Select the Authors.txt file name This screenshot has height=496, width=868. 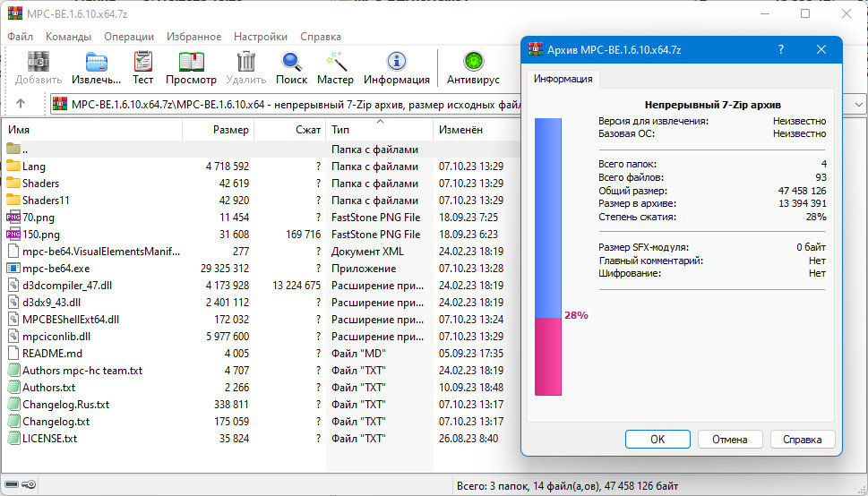point(48,388)
